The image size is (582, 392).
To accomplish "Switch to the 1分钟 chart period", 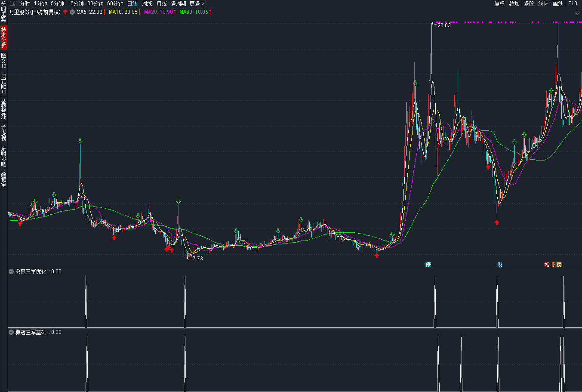I will tap(40, 3).
